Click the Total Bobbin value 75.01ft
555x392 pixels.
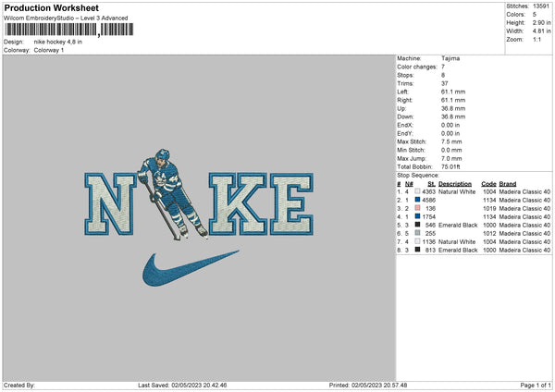click(450, 166)
